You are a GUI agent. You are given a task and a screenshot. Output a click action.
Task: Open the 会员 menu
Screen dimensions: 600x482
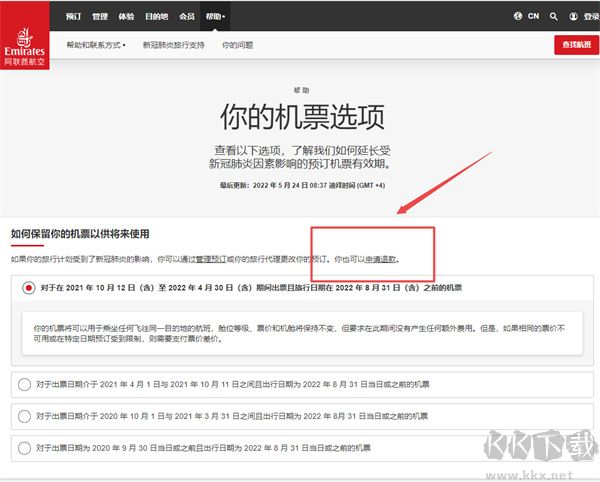[x=187, y=16]
